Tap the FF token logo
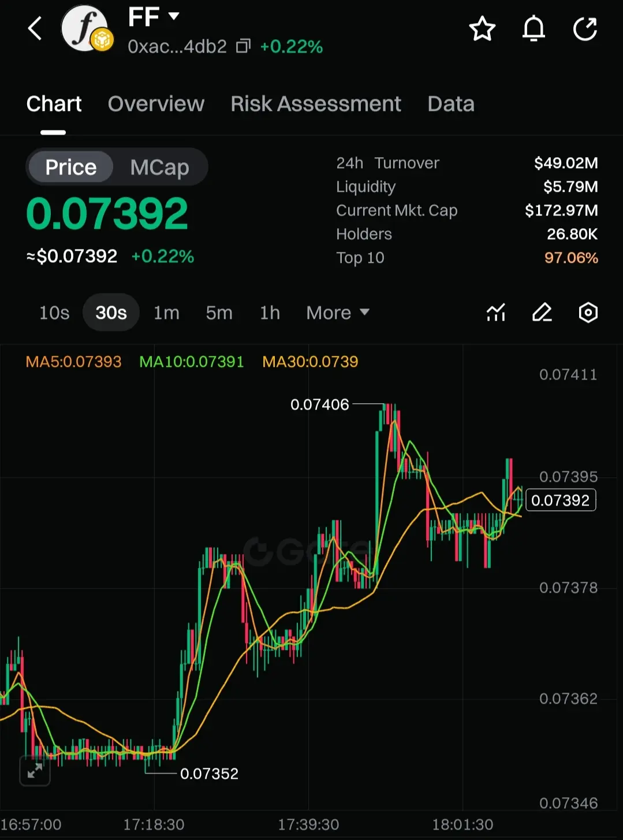Screen dimensions: 623x840 coord(86,28)
